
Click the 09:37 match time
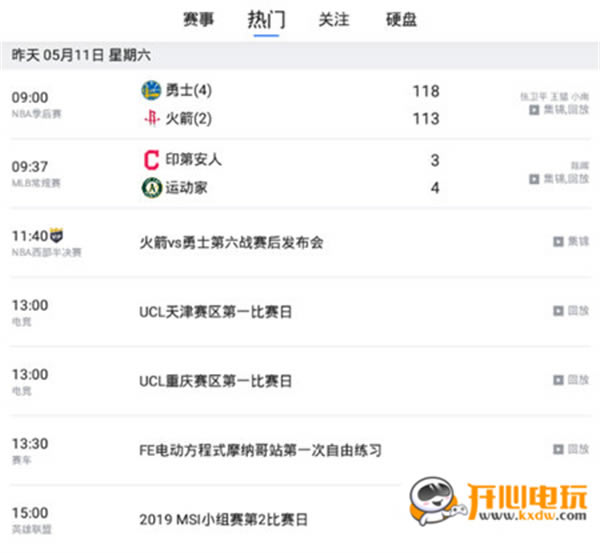click(x=30, y=166)
